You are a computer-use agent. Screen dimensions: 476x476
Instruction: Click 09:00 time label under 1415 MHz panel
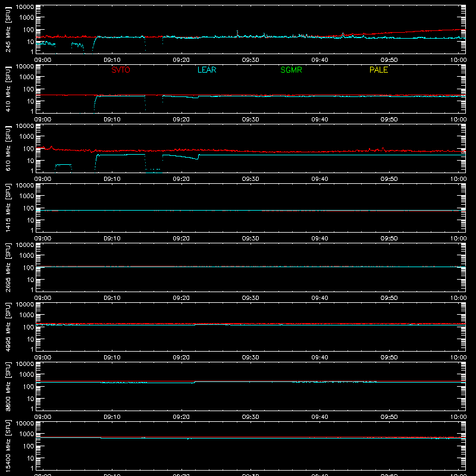pos(43,239)
